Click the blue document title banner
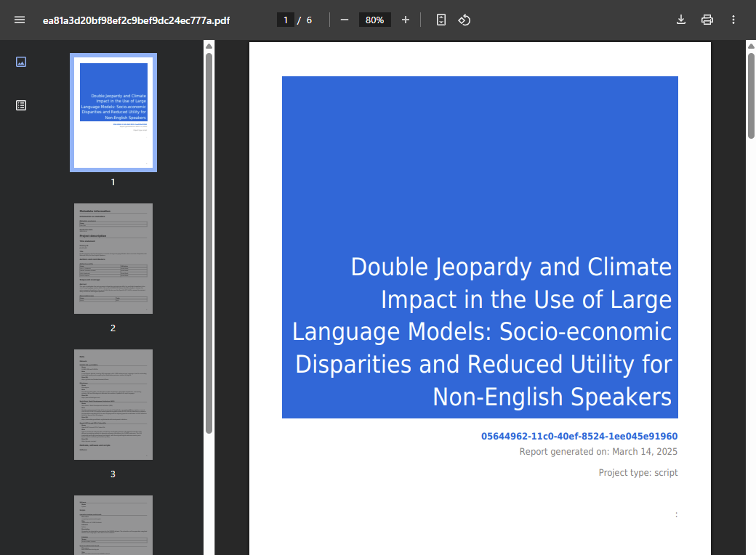Viewport: 756px width, 555px height. point(480,247)
